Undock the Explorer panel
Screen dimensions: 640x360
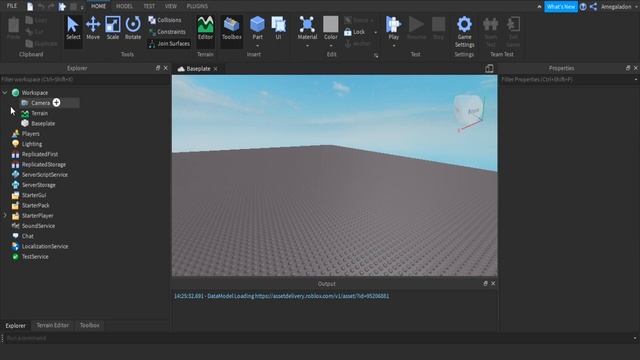point(158,68)
